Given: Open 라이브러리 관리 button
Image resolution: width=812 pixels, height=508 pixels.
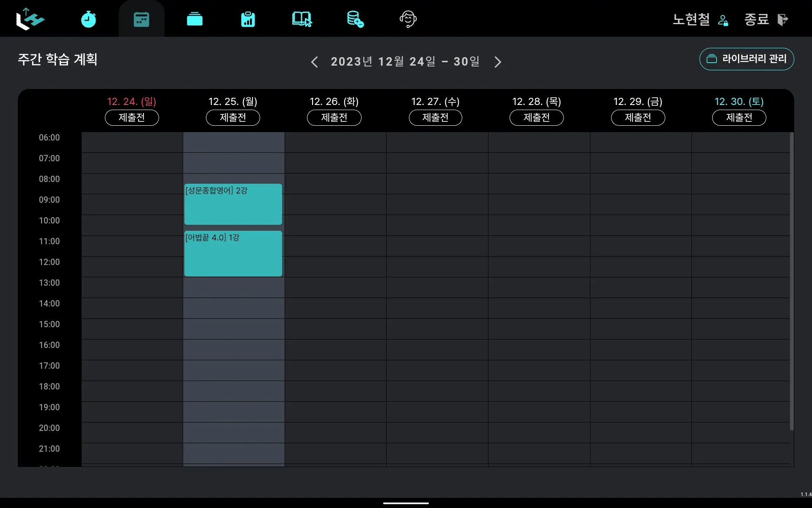Looking at the screenshot, I should (x=746, y=59).
